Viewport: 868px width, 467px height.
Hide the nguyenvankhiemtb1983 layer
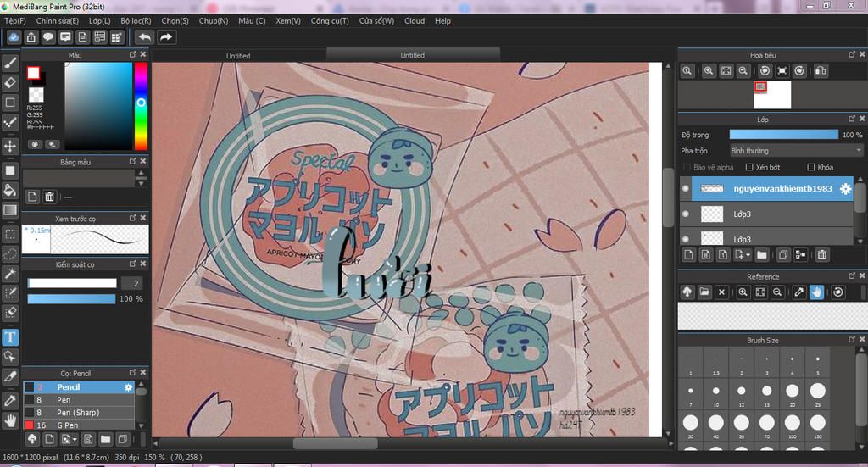[x=686, y=189]
